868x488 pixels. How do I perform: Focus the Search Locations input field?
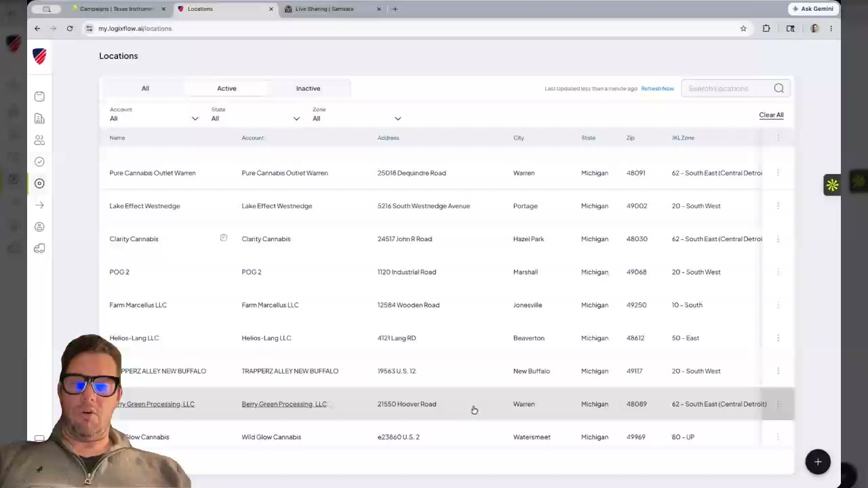point(728,88)
